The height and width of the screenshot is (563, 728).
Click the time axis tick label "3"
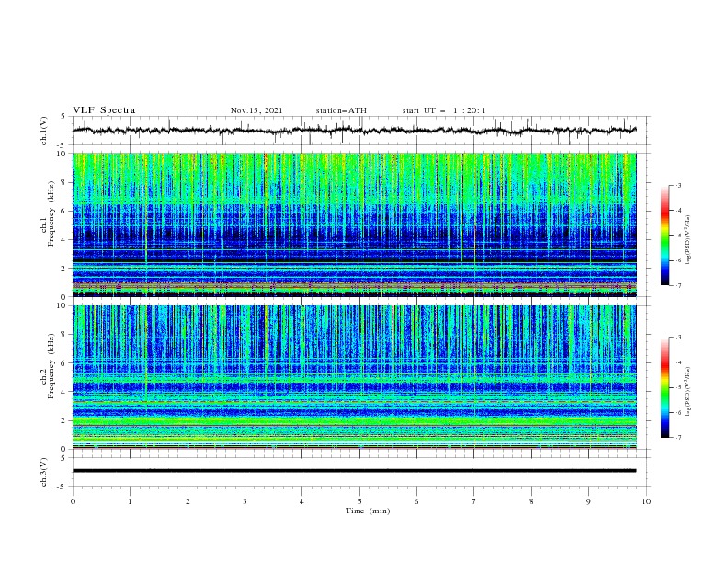point(245,501)
